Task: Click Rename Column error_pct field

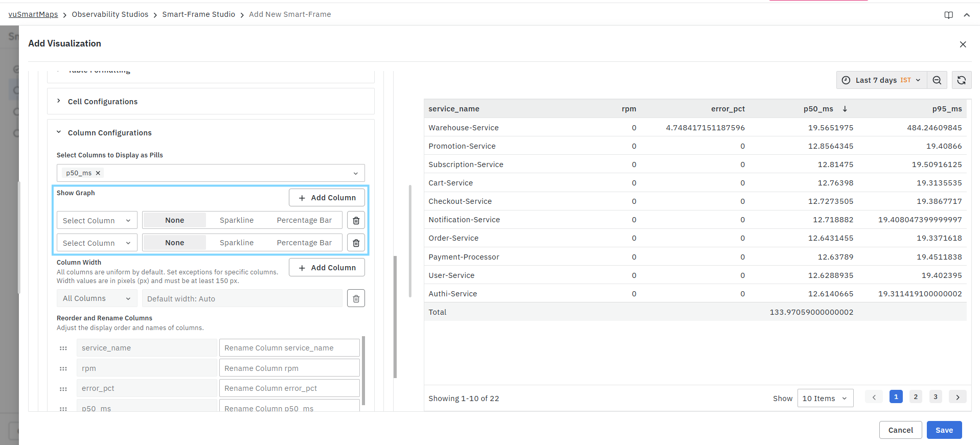Action: [x=289, y=388]
